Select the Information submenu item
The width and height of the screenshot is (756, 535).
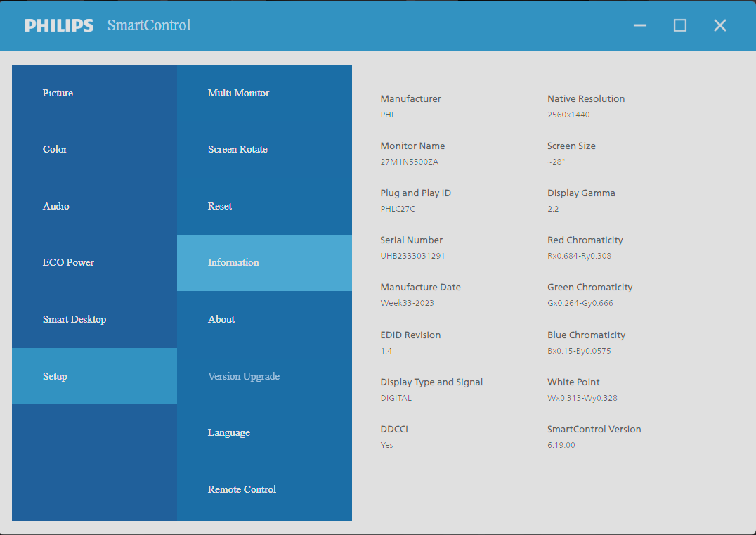(x=264, y=263)
